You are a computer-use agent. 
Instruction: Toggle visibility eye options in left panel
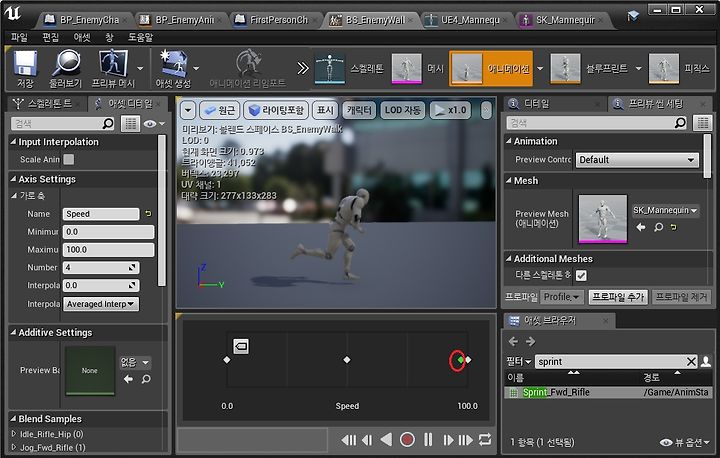tap(154, 124)
